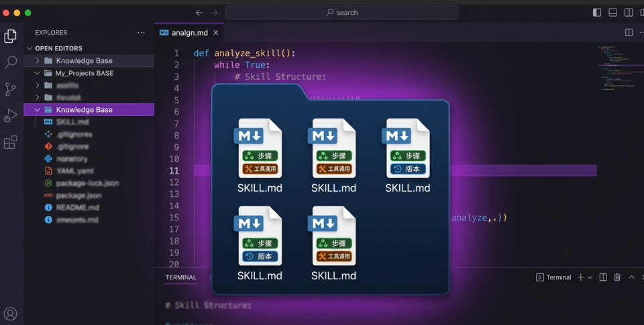The height and width of the screenshot is (325, 644).
Task: Open the new terminal profile dropdown chevron
Action: (x=590, y=278)
